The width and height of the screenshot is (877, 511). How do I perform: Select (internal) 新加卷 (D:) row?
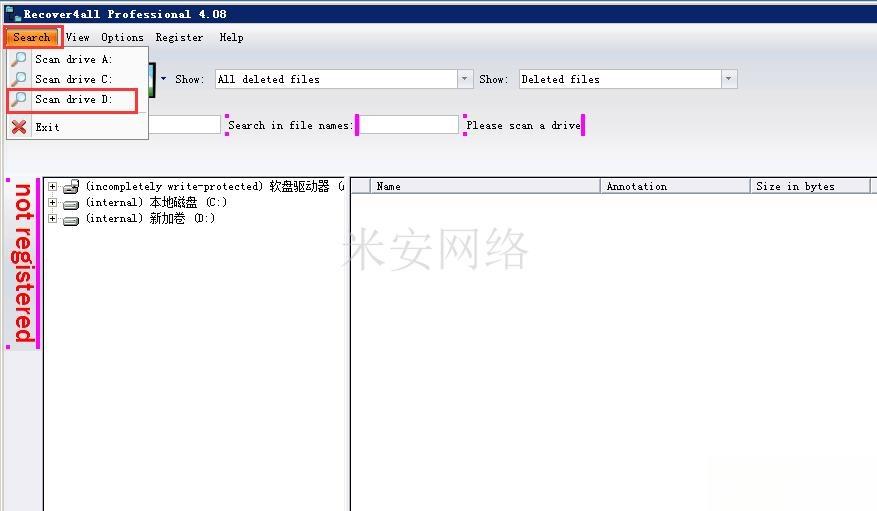pyautogui.click(x=150, y=219)
